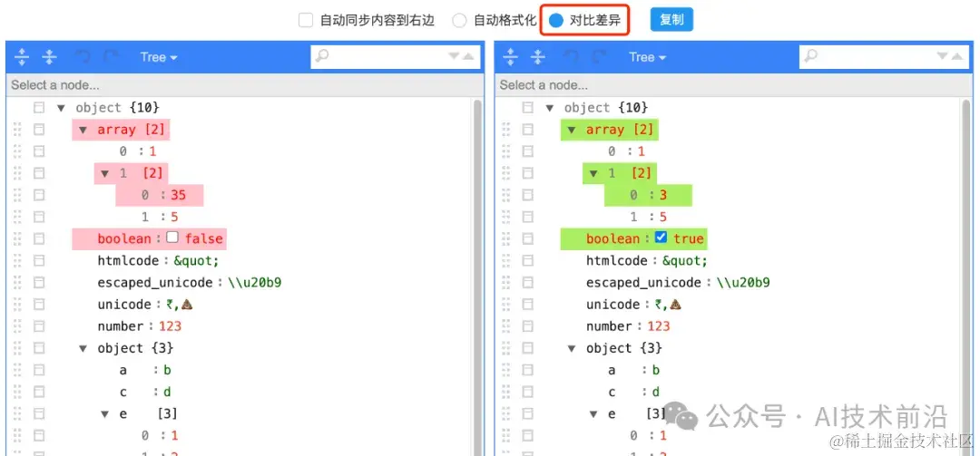The height and width of the screenshot is (456, 980).
Task: Click the escaped_unicode key in left editor
Action: pos(155,282)
